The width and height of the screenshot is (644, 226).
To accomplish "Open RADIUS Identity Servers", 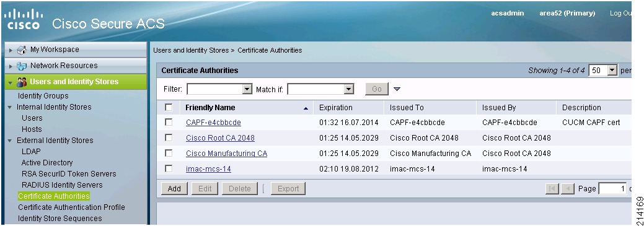I will pyautogui.click(x=62, y=185).
